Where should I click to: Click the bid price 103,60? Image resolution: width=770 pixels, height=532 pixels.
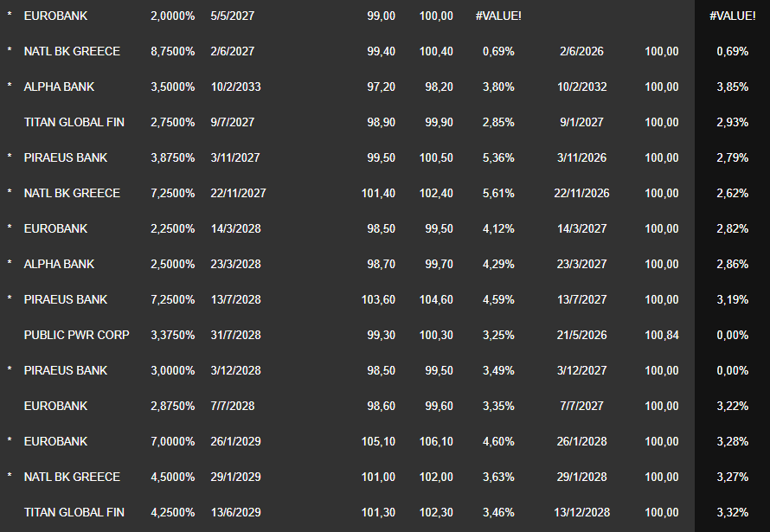(378, 299)
